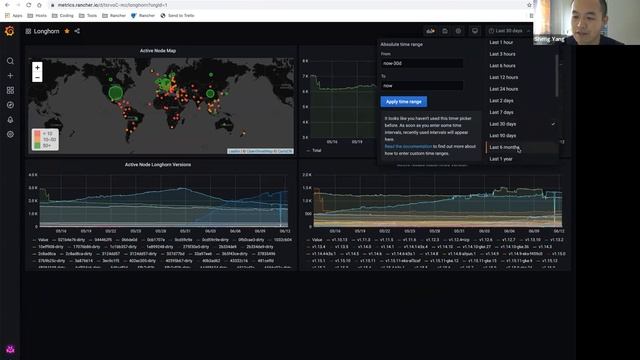Open the Rancher bookmark folder
This screenshot has height=360, width=640.
pyautogui.click(x=114, y=16)
